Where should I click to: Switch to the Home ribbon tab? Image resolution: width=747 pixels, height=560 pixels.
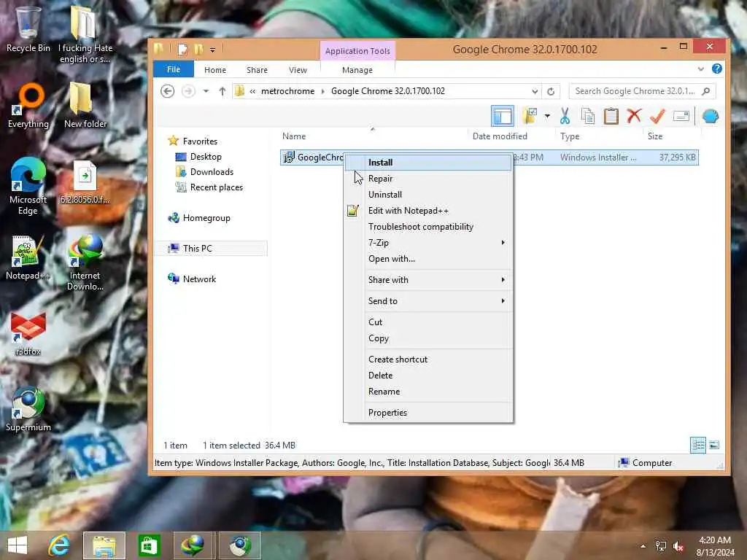(x=215, y=70)
